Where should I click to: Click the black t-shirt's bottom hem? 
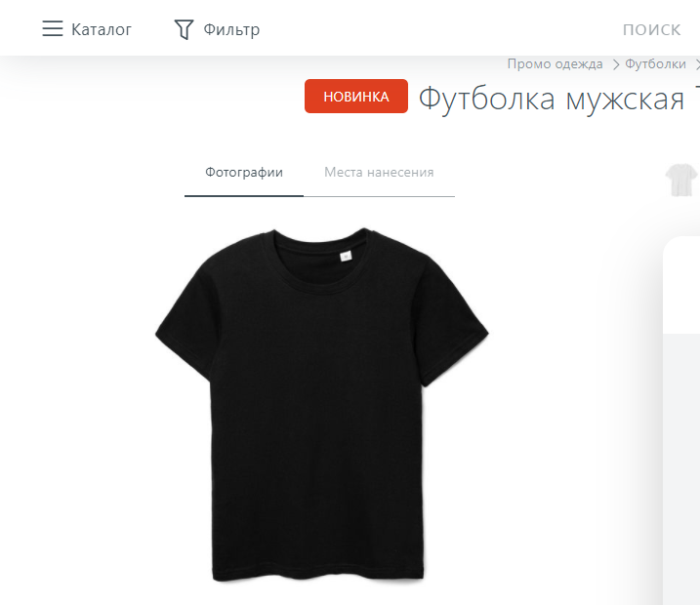(x=318, y=574)
